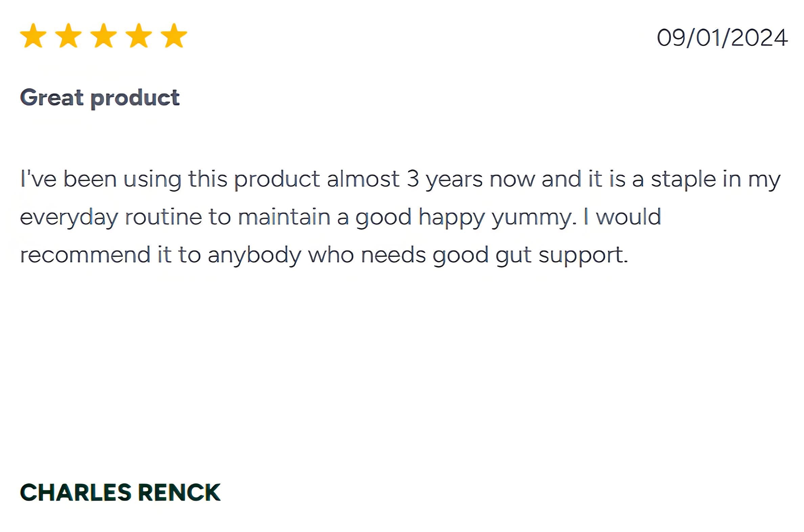Click the surname RENCK
Viewport: 804px width, 532px height.
[179, 492]
